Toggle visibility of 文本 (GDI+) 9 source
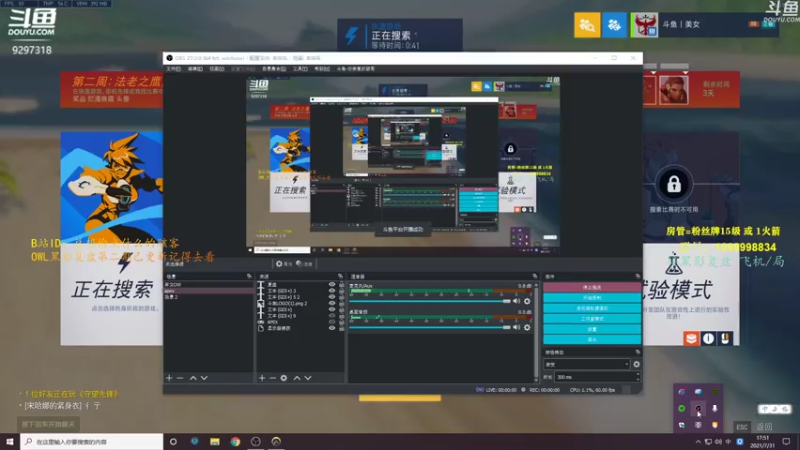This screenshot has width=800, height=450. click(332, 316)
